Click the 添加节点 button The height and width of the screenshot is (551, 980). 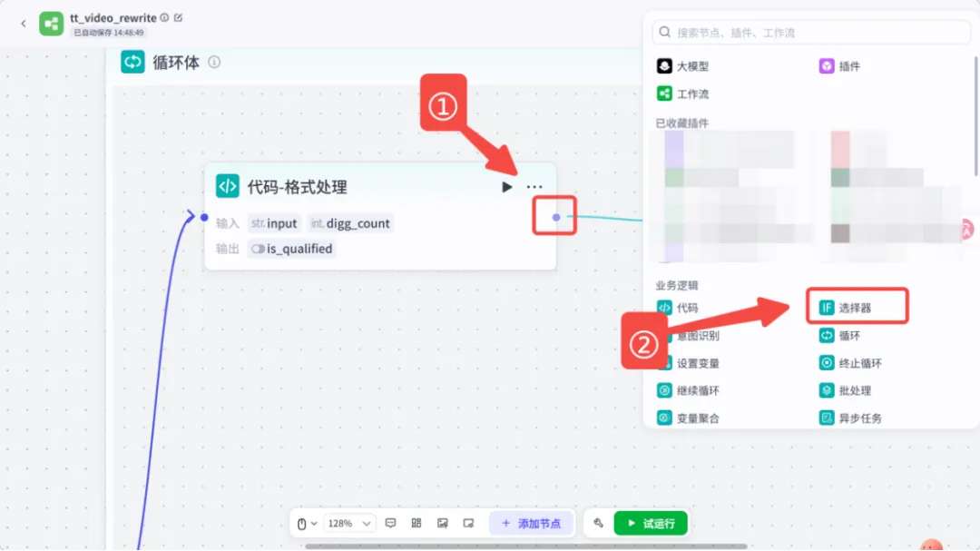[531, 524]
